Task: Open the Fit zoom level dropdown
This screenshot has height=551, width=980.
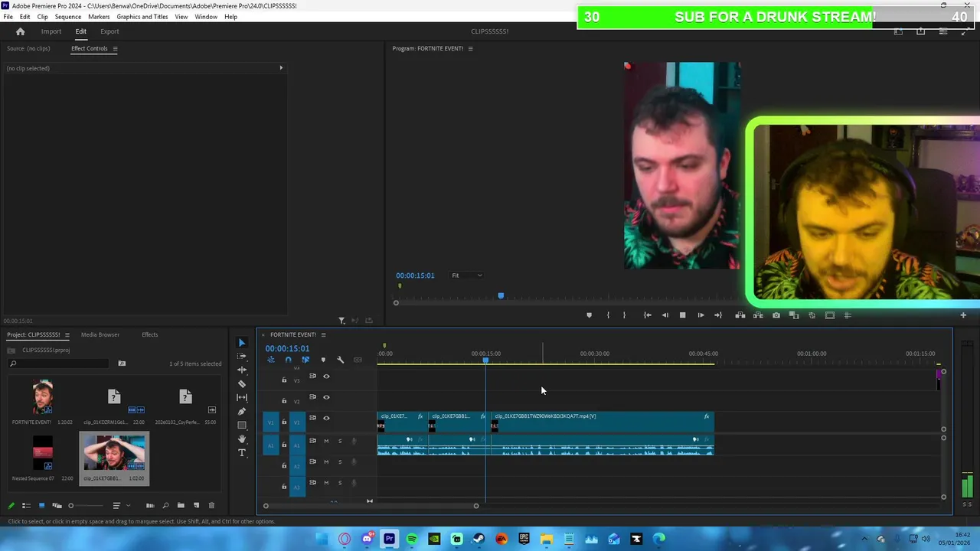Action: point(466,275)
